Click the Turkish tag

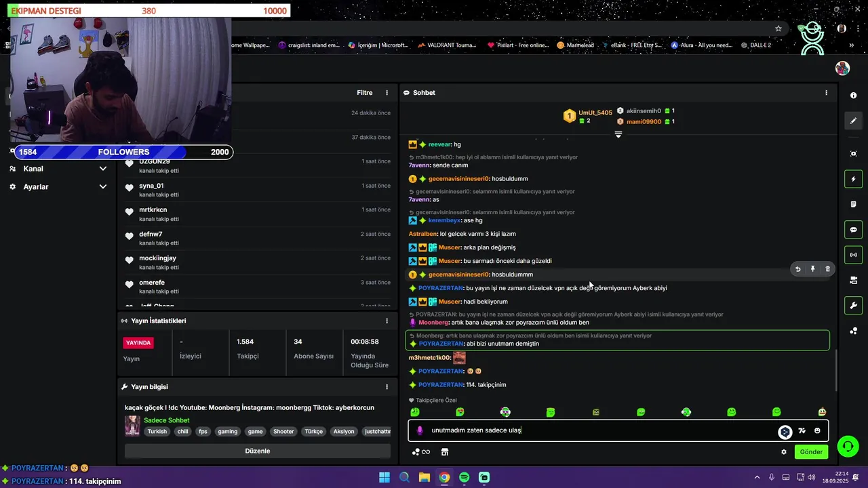157,431
